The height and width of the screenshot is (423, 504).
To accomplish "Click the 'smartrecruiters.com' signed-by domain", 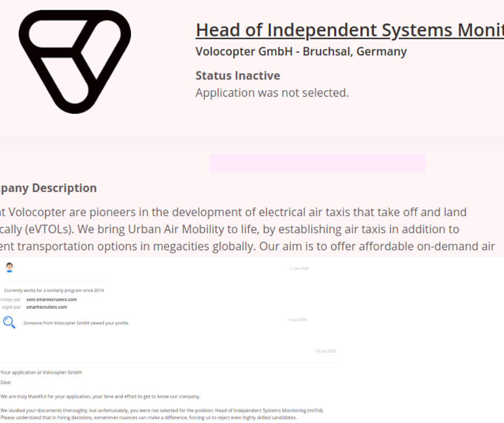I will pyautogui.click(x=47, y=307).
